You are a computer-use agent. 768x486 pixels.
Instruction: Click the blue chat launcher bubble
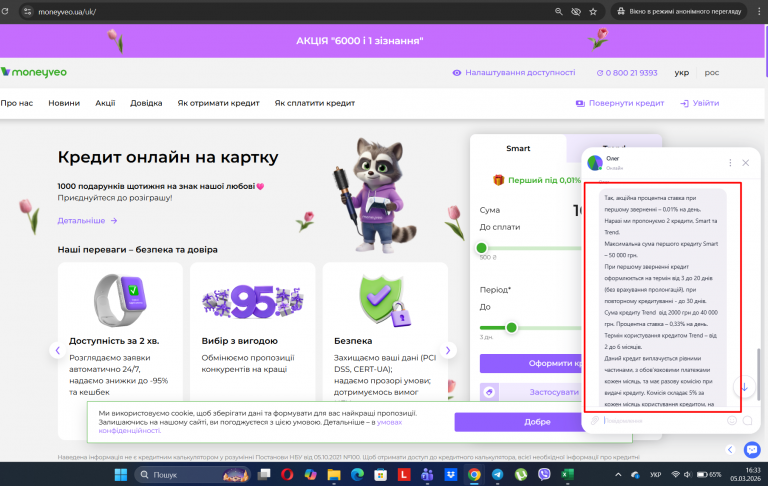point(752,449)
